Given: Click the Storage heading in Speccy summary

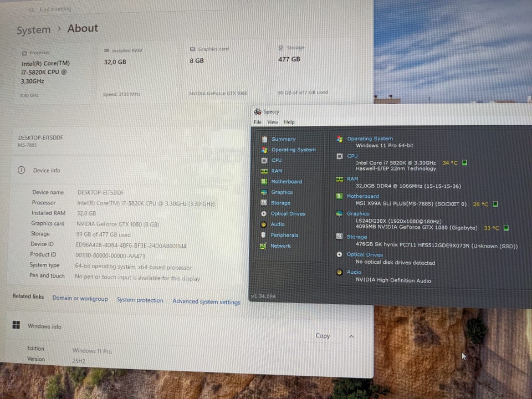Looking at the screenshot, I should [356, 237].
